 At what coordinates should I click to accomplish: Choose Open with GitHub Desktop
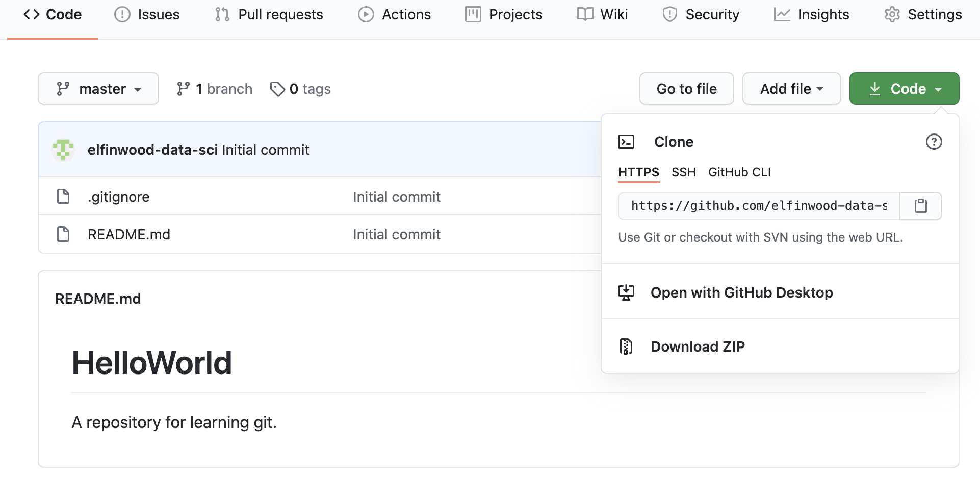[741, 292]
